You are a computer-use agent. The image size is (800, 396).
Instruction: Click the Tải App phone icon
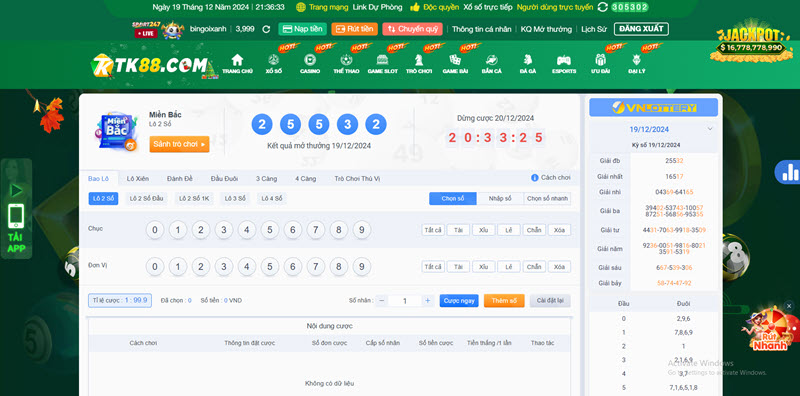pyautogui.click(x=16, y=216)
